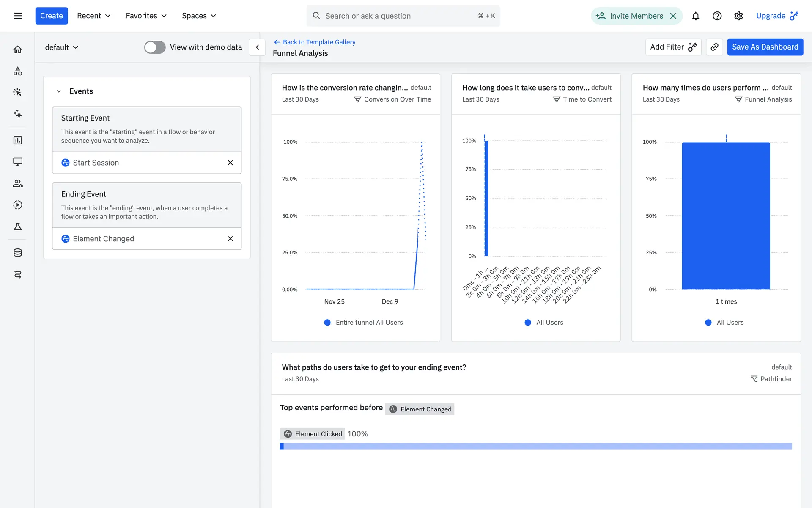Open the settings gear icon
812x508 pixels.
[738, 16]
